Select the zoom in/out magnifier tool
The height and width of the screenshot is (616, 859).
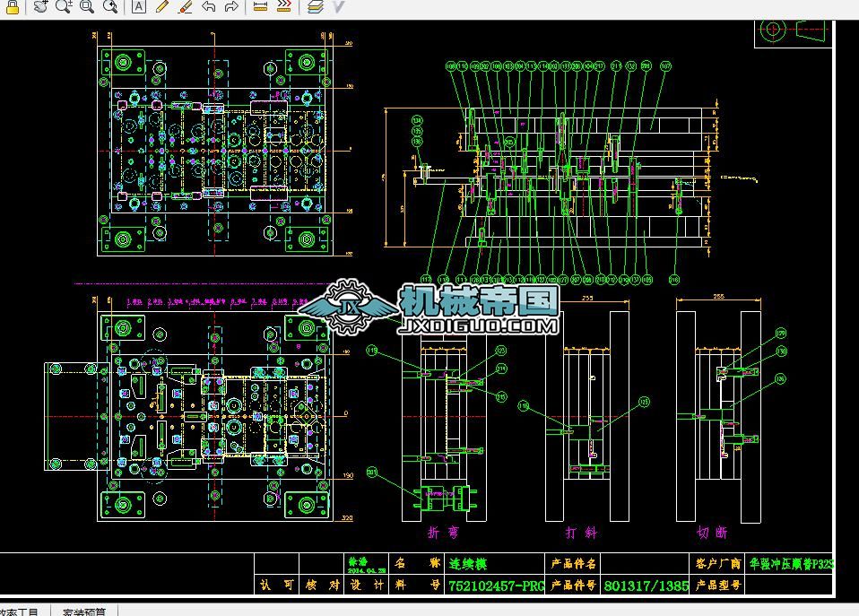pyautogui.click(x=64, y=6)
